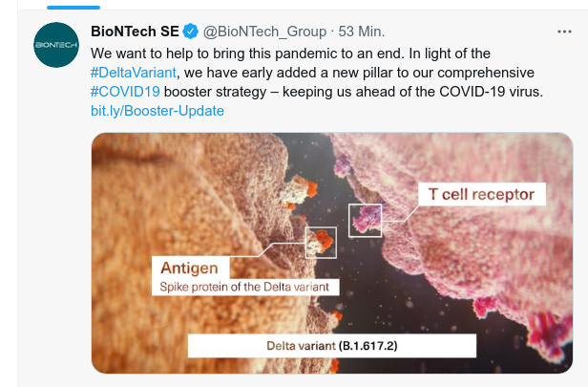Click square marker highlighting orange antigen

click(319, 243)
